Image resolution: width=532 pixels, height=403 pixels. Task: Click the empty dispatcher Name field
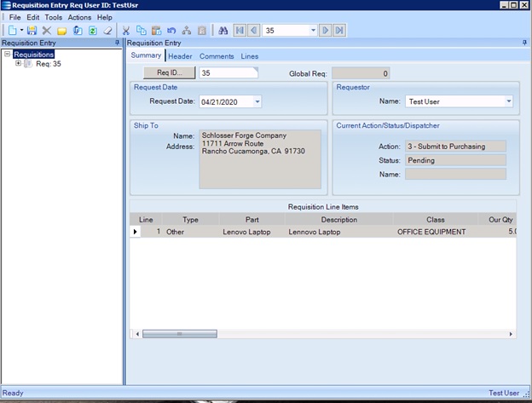[x=455, y=174]
